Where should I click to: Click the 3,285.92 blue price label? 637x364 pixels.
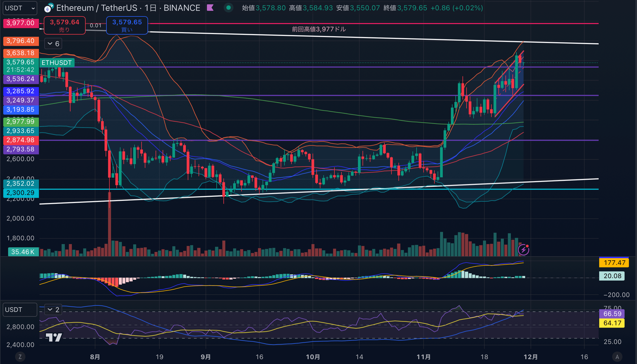point(21,91)
